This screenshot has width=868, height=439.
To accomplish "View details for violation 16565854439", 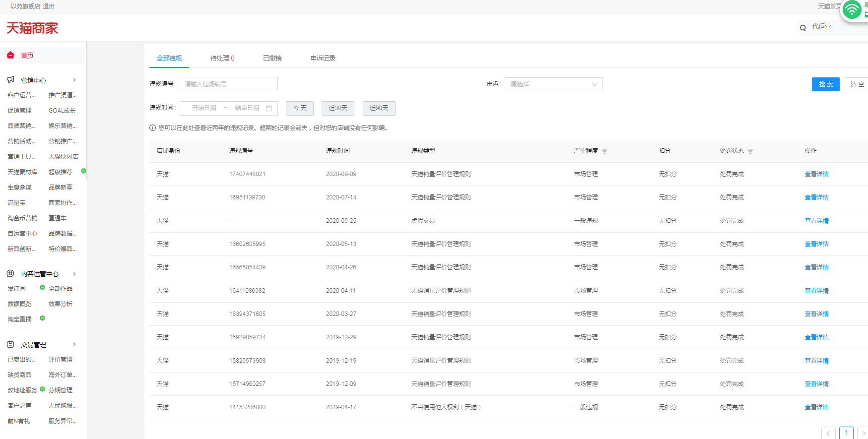I will point(817,267).
